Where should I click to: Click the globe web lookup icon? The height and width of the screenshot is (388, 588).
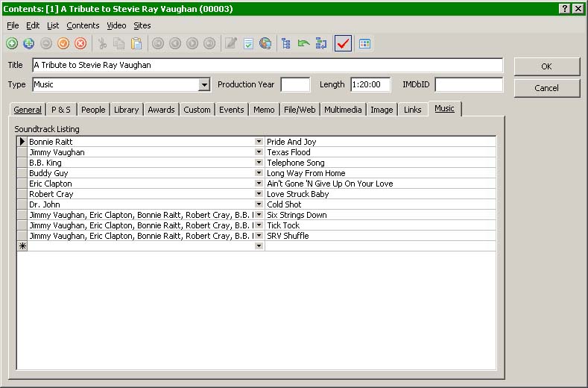pyautogui.click(x=265, y=43)
